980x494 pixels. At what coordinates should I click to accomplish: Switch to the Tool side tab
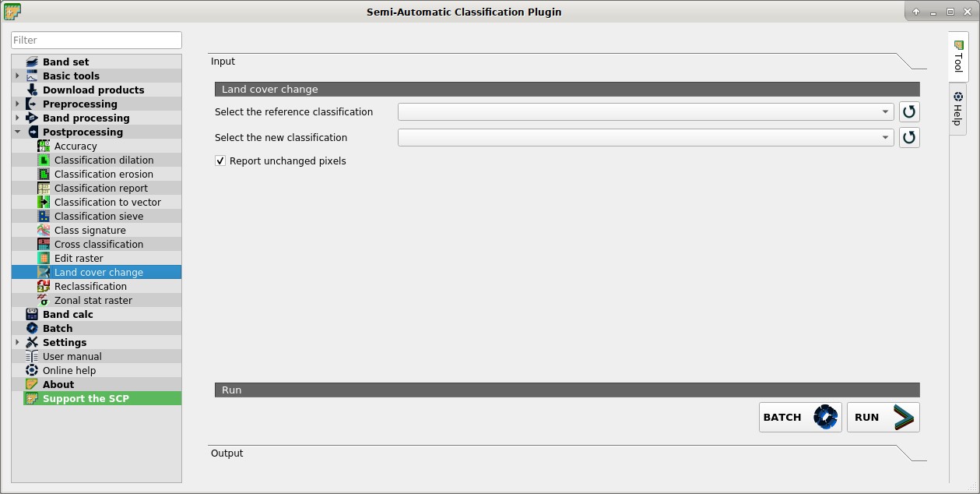(x=958, y=56)
